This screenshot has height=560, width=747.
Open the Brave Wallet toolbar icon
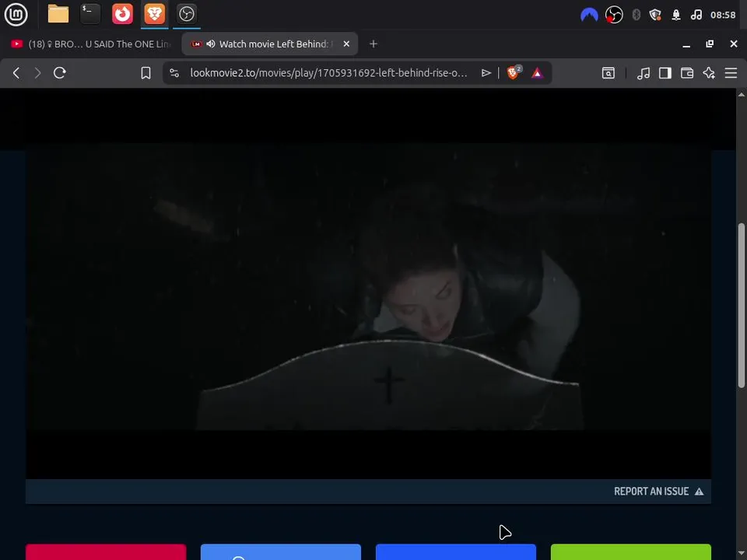pyautogui.click(x=687, y=73)
